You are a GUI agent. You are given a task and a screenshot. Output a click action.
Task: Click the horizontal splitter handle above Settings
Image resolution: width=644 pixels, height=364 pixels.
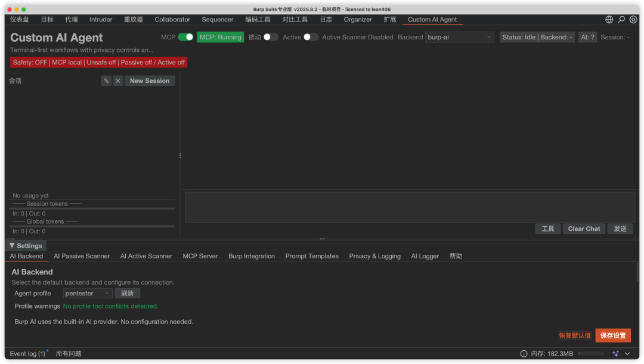click(x=322, y=239)
